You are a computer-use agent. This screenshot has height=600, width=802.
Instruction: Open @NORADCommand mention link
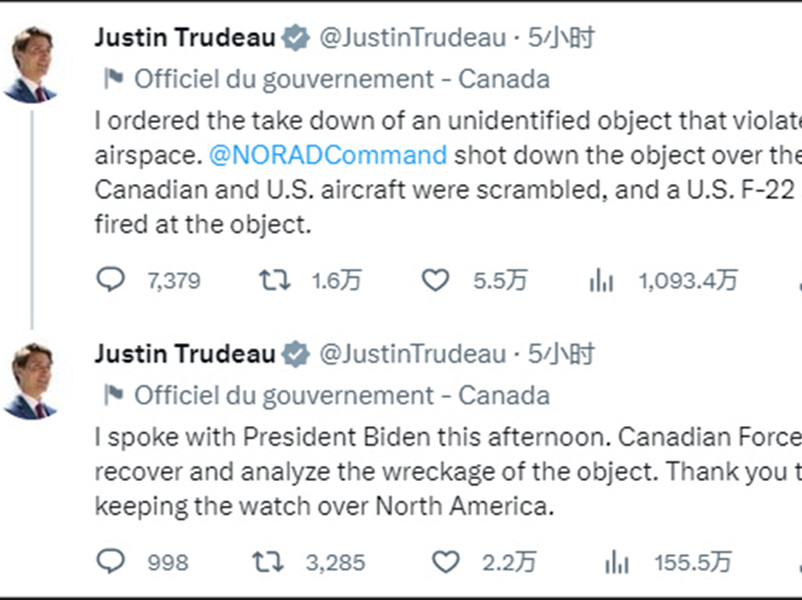click(x=328, y=155)
